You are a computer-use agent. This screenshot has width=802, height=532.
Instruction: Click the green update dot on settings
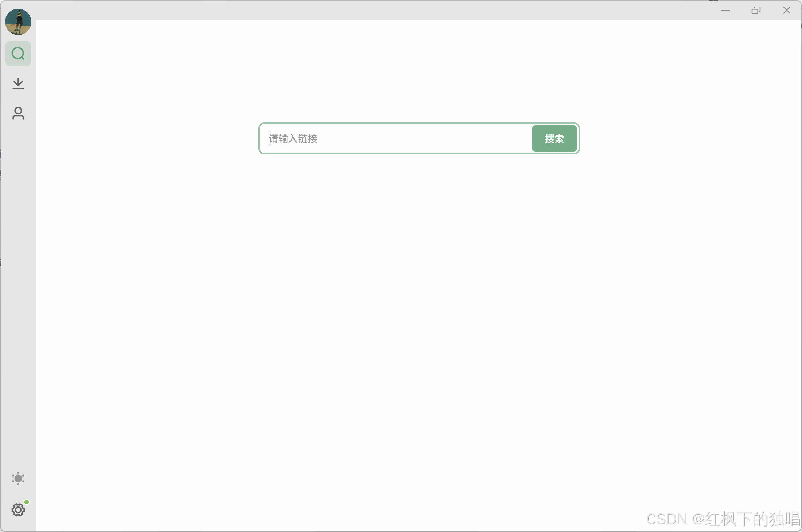[x=27, y=502]
